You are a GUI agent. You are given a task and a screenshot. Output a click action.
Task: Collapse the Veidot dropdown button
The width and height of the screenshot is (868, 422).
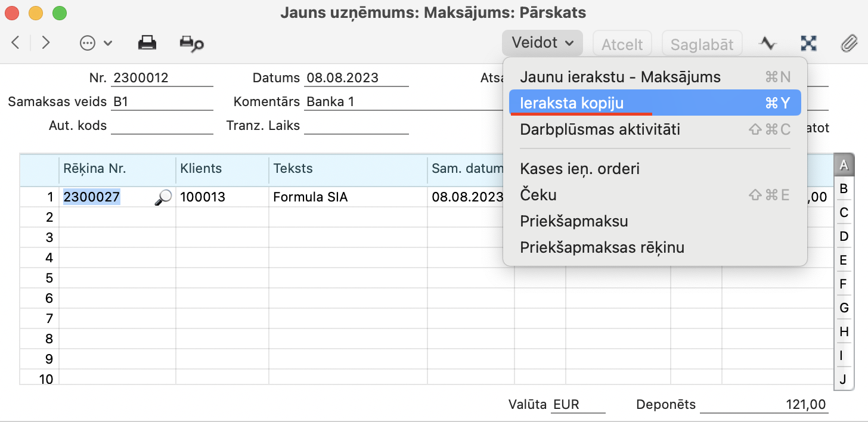point(542,43)
